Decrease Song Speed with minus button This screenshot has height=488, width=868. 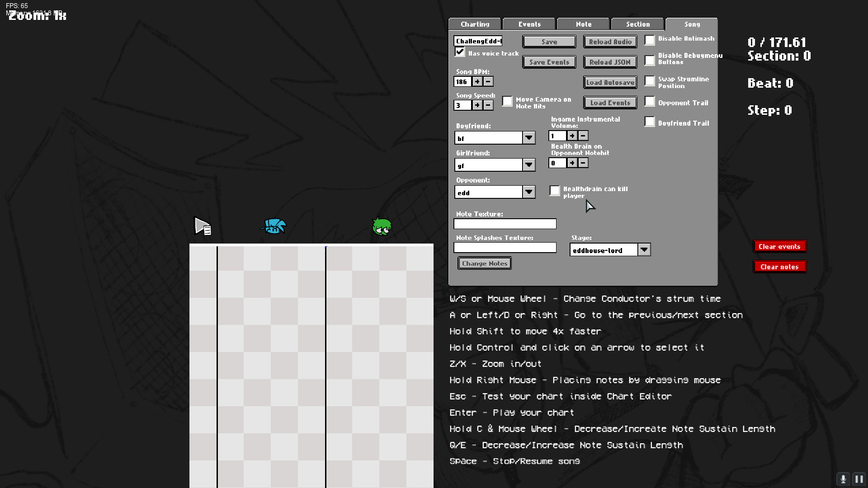[x=488, y=105]
